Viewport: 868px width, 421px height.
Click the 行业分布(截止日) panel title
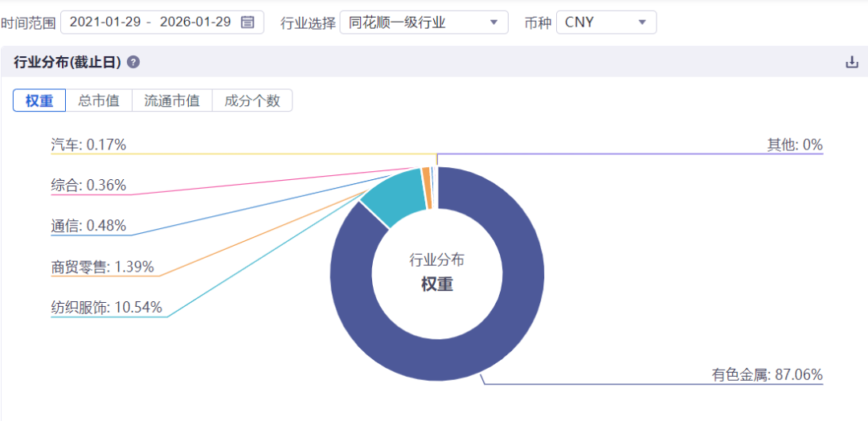point(68,63)
